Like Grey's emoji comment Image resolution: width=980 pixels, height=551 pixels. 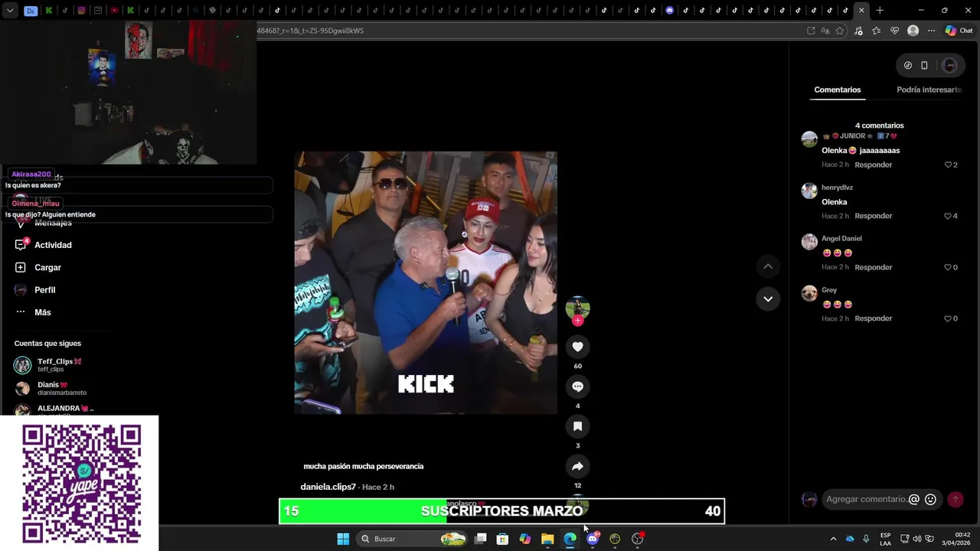(948, 318)
